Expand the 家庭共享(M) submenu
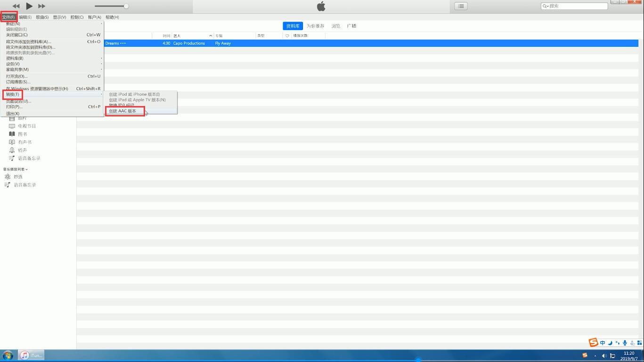 (53, 69)
